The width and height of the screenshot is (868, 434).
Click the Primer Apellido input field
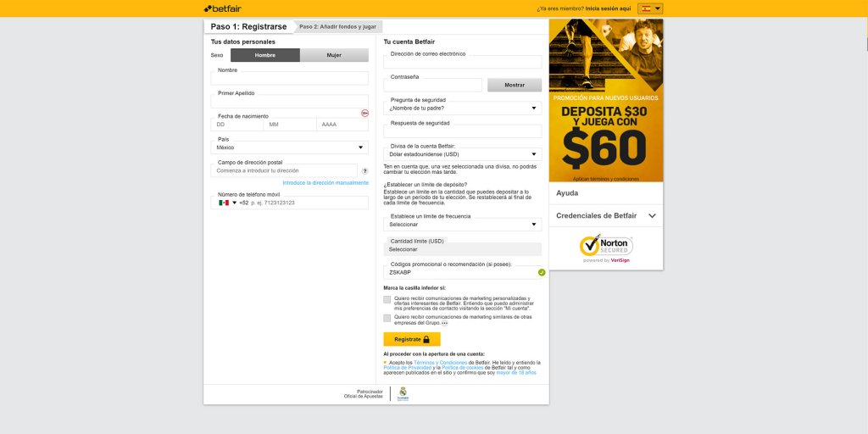point(290,102)
